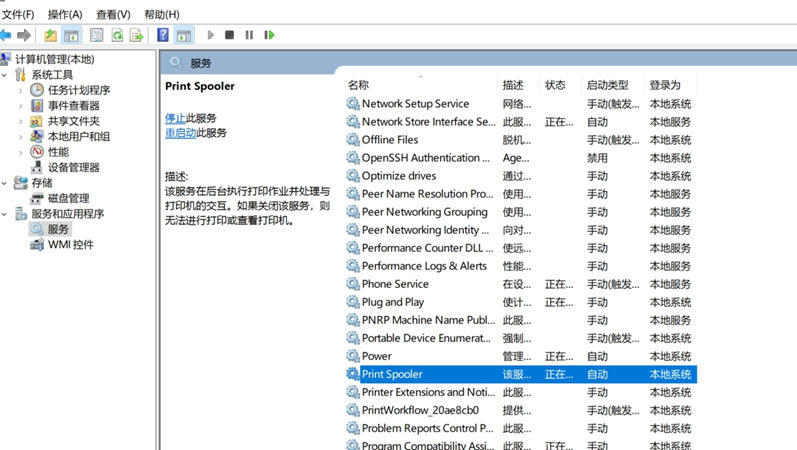Click the export list toolbar icon
Viewport: 797px width, 450px height.
(x=136, y=35)
